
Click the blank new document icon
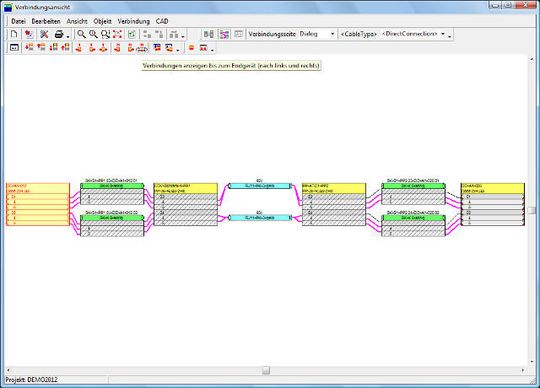click(14, 34)
